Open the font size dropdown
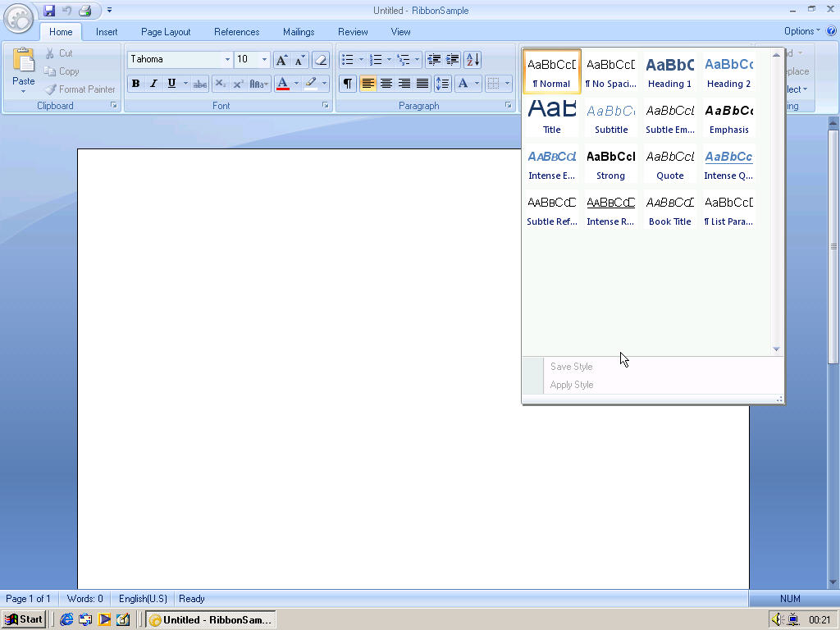Image resolution: width=840 pixels, height=630 pixels. pos(263,60)
